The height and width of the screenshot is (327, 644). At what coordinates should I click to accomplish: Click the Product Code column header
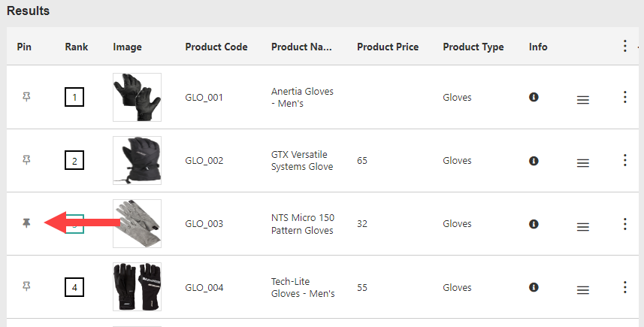click(x=216, y=47)
